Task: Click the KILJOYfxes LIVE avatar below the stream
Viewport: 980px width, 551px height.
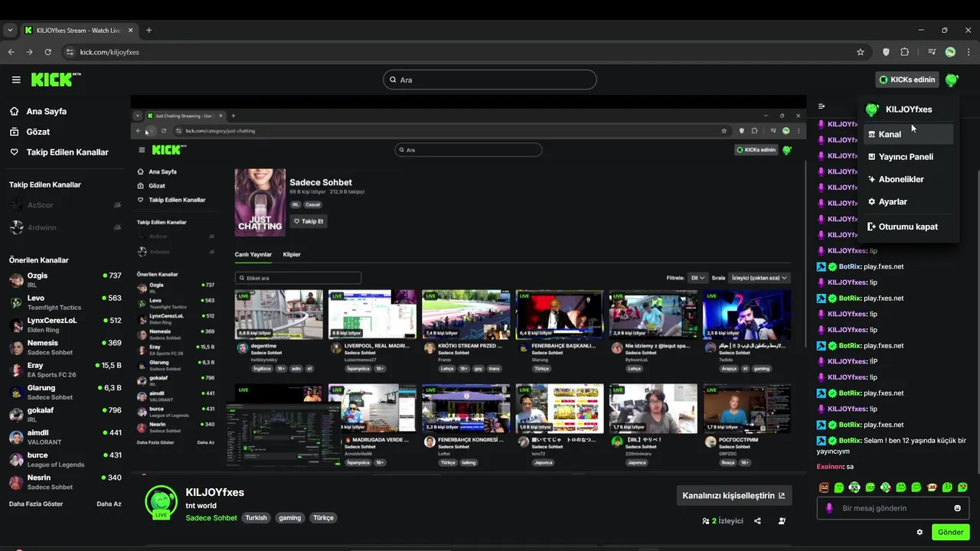Action: pos(161,502)
